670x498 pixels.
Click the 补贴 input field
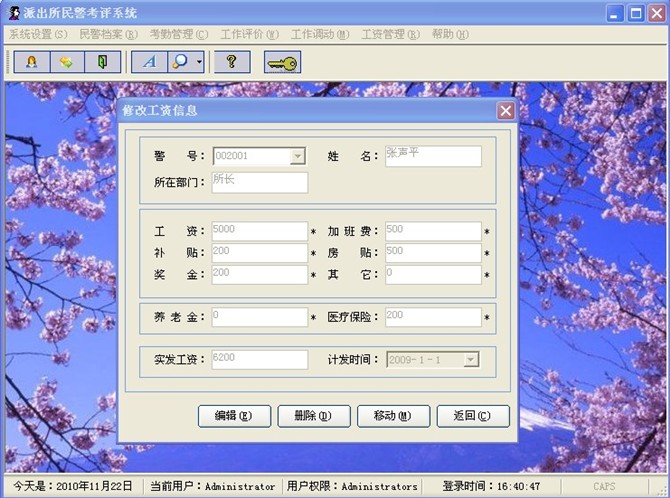[260, 253]
